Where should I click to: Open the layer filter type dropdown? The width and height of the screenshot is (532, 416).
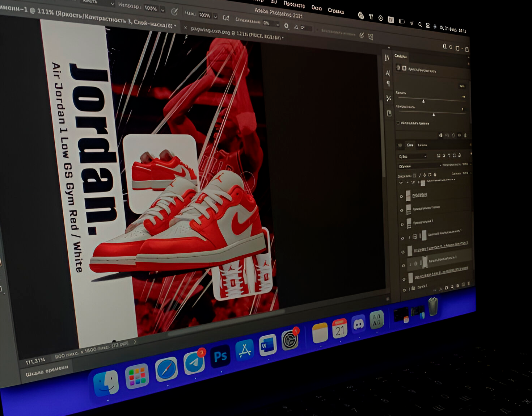(x=413, y=156)
